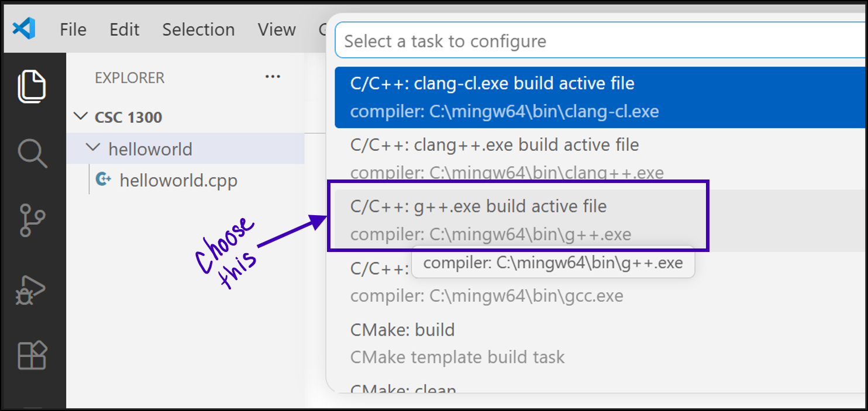Select the clang++.exe build active file task
The image size is (868, 411).
click(x=494, y=144)
